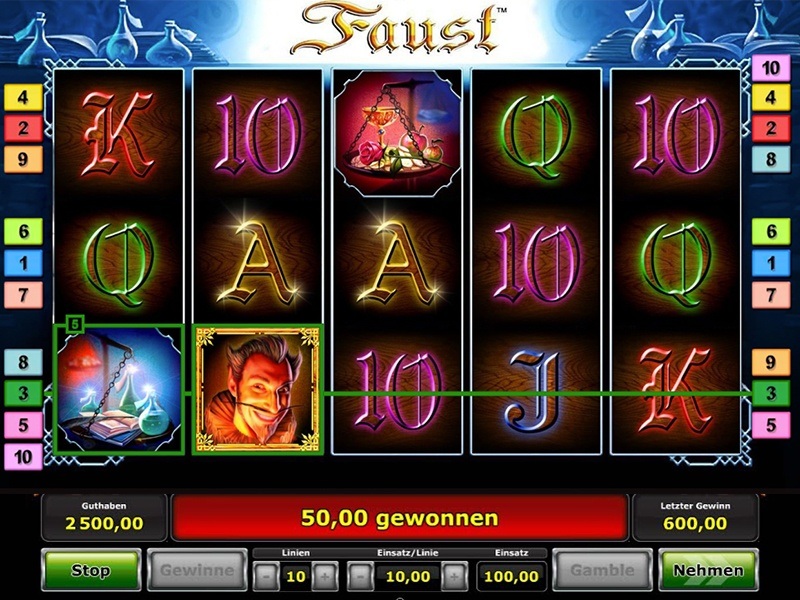Click the golden A symbol on reel three
Screen dimensions: 800x600
pos(396,263)
